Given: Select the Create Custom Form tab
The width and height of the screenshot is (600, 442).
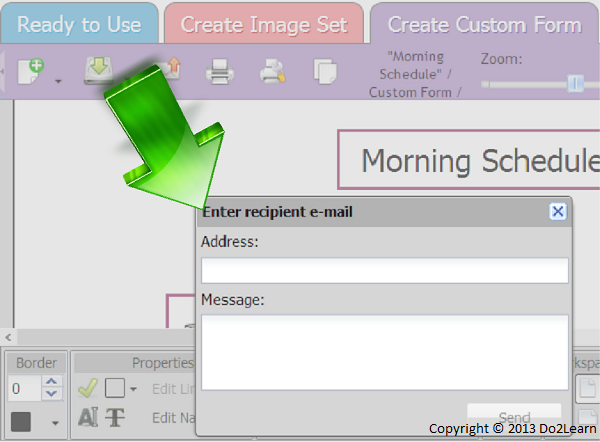Looking at the screenshot, I should (x=484, y=24).
